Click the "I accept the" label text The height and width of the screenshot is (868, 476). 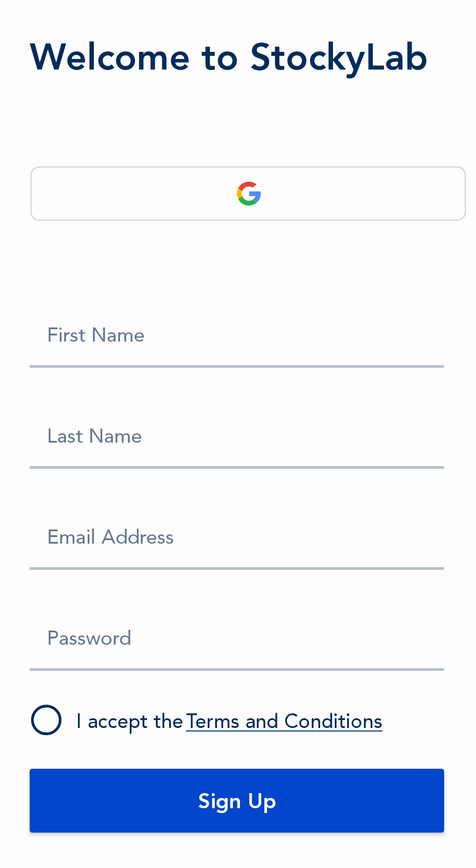coord(130,721)
